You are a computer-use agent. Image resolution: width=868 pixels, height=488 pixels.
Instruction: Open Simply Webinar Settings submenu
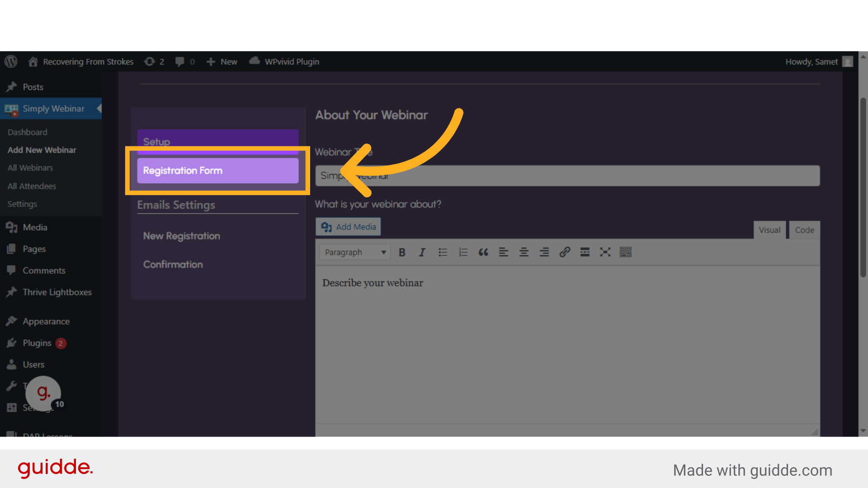[22, 204]
